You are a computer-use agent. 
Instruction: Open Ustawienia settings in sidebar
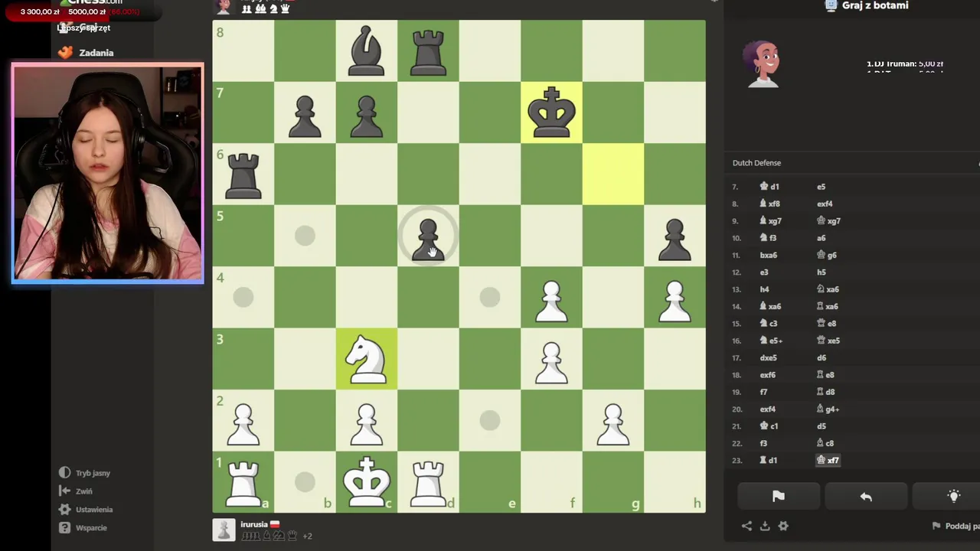coord(86,510)
